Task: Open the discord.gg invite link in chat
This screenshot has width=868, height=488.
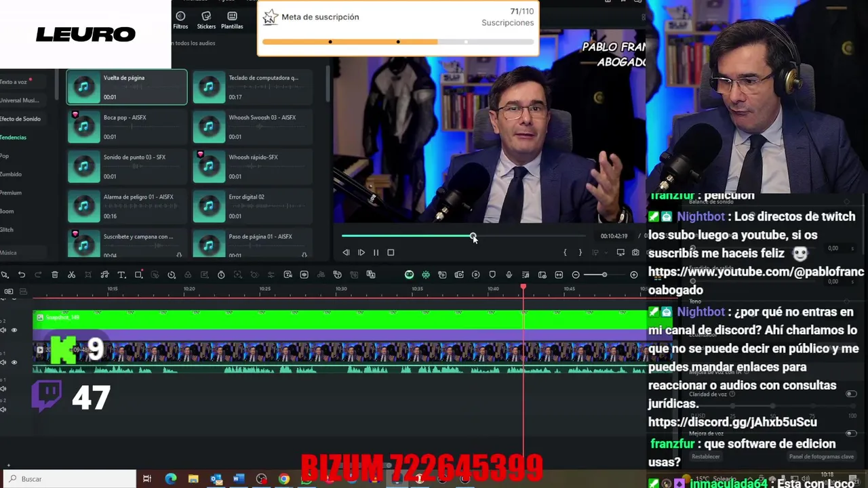Action: pyautogui.click(x=732, y=422)
